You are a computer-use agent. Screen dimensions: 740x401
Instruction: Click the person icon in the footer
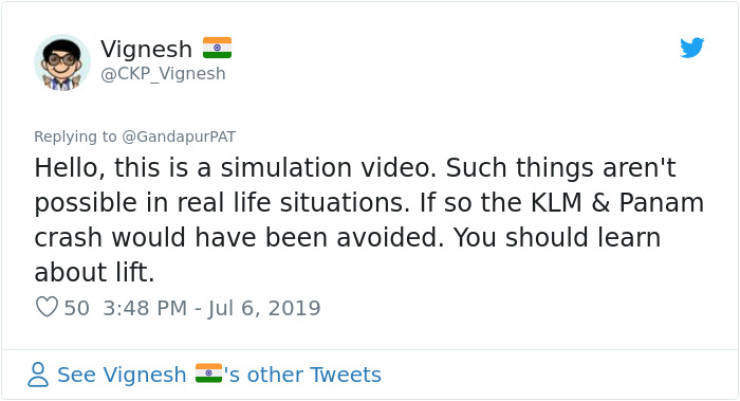point(38,375)
